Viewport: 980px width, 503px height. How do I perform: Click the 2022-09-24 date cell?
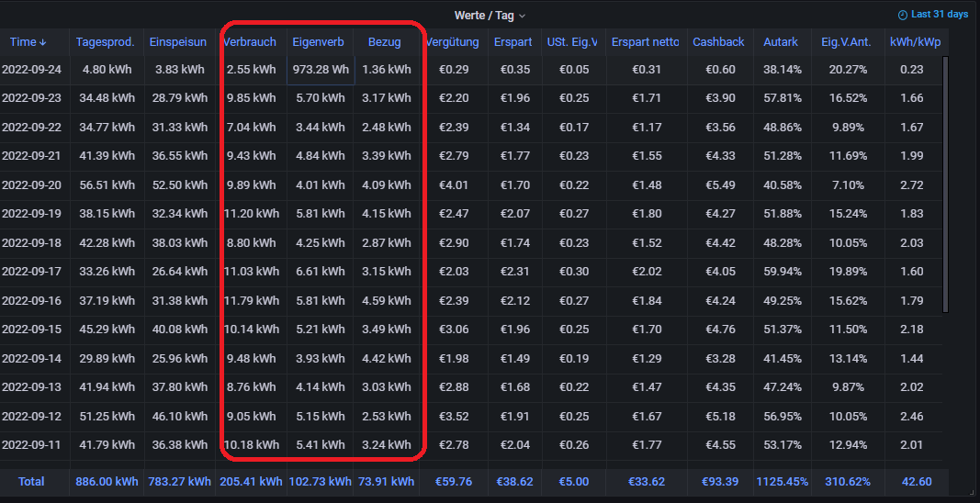click(32, 70)
